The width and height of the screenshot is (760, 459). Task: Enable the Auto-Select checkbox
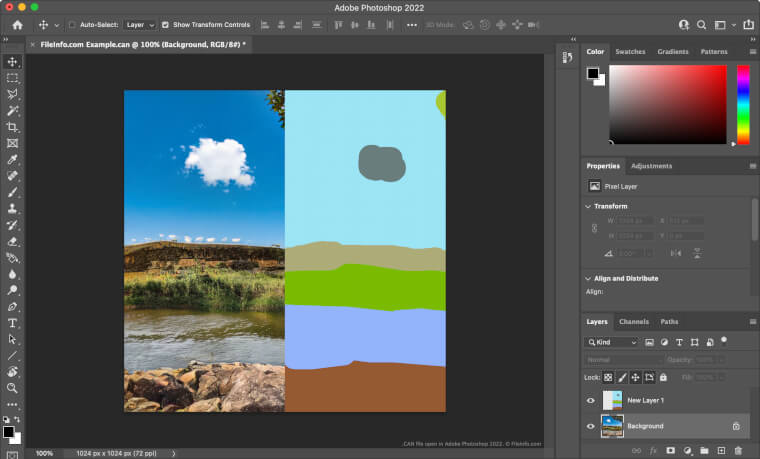[x=72, y=24]
